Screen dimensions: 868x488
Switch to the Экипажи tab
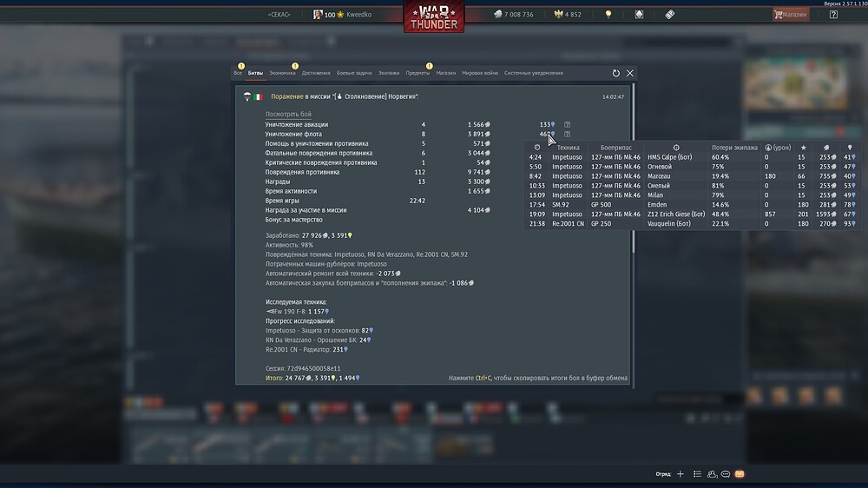(389, 73)
